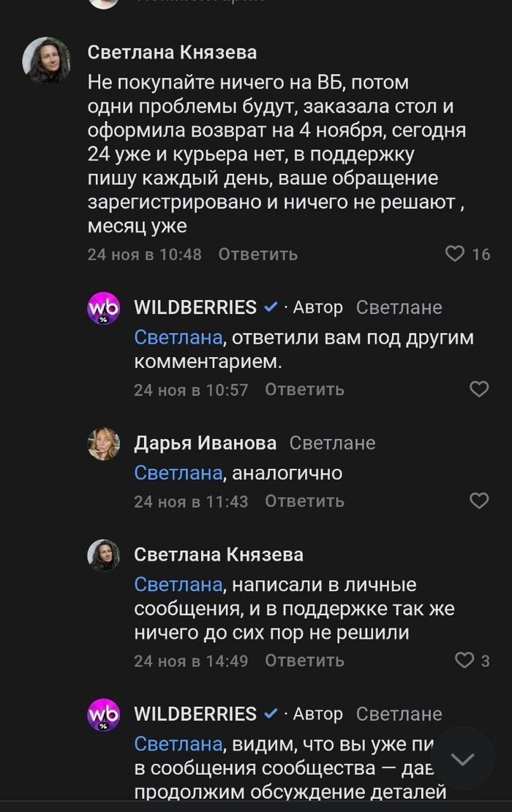
Task: Reply to the comment posted at 14:49
Action: click(x=304, y=661)
